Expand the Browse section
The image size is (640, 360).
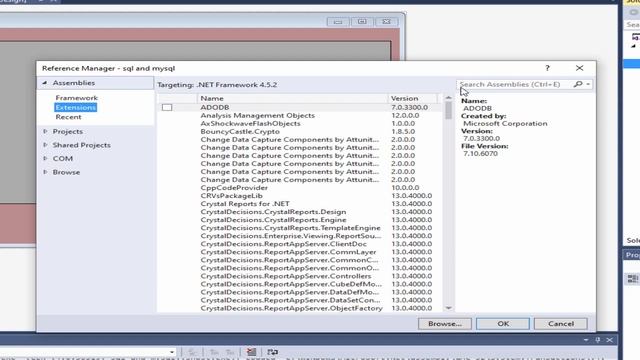pos(45,172)
